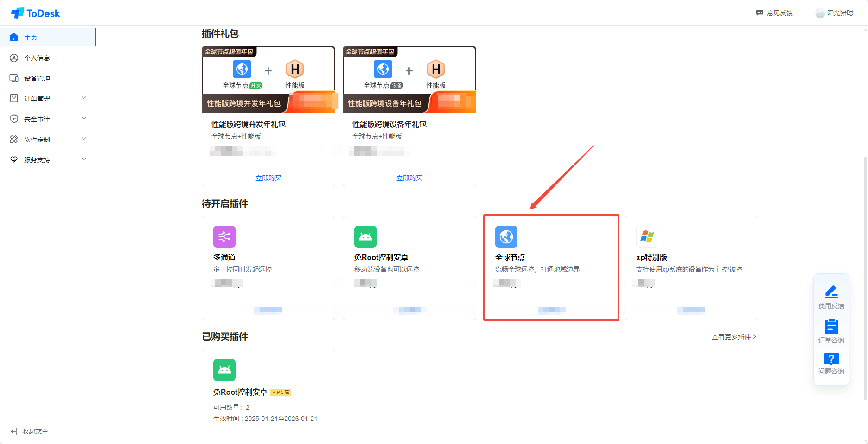Click the 收起菜单 collapse arrow icon
868x444 pixels.
14,431
